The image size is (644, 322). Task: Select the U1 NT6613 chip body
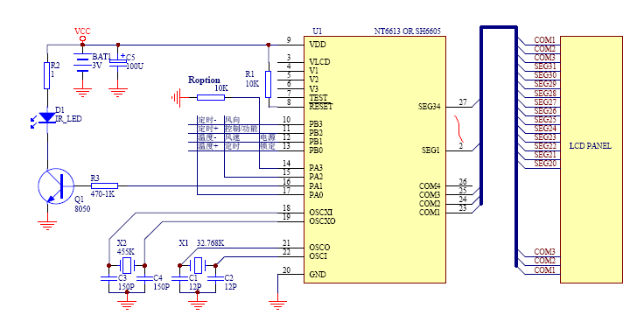pyautogui.click(x=374, y=159)
